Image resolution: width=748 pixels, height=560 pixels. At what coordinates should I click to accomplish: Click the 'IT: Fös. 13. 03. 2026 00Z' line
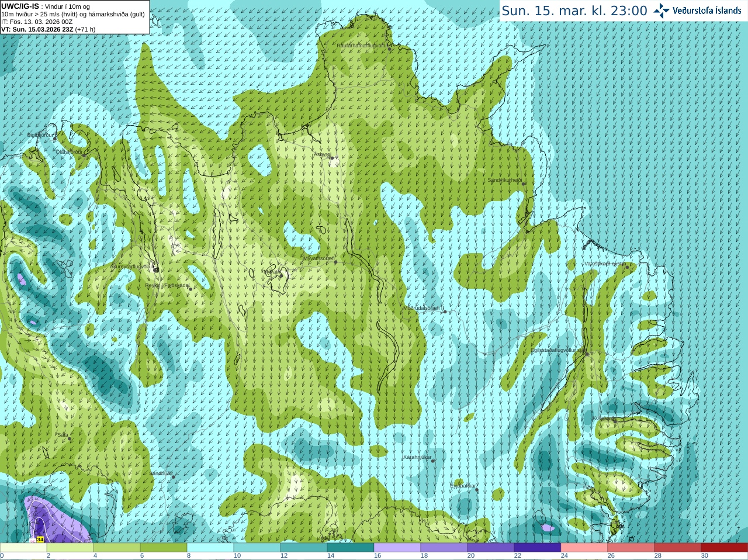point(37,22)
